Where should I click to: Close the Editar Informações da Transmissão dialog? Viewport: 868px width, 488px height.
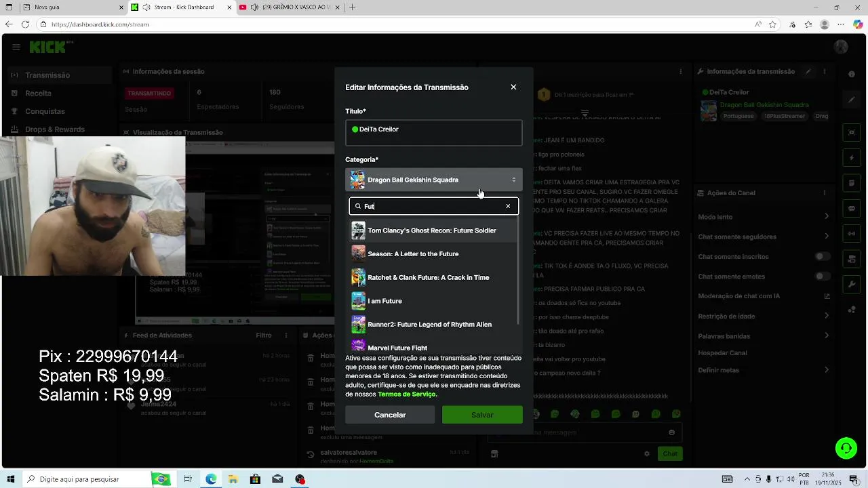click(513, 87)
